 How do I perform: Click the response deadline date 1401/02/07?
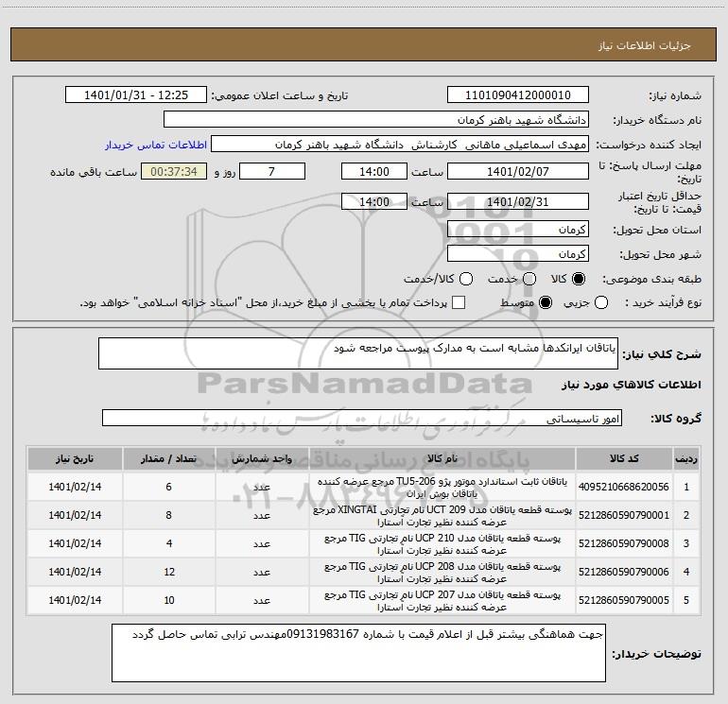click(x=518, y=172)
